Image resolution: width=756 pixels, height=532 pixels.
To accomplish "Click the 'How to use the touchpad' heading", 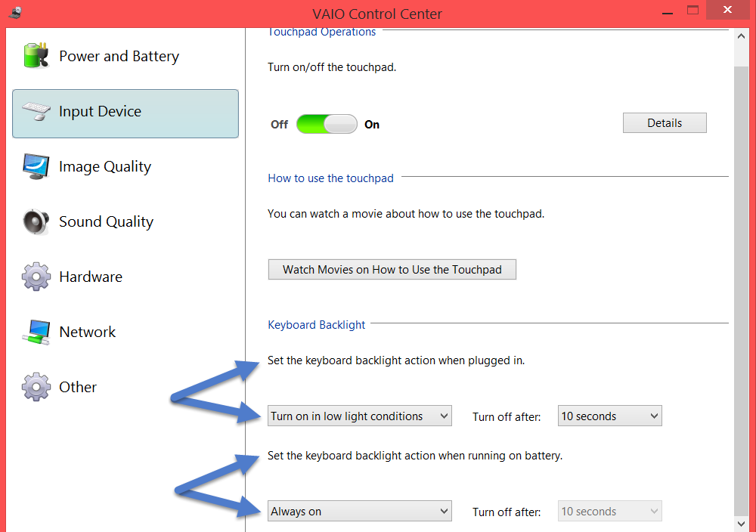I will tap(331, 178).
